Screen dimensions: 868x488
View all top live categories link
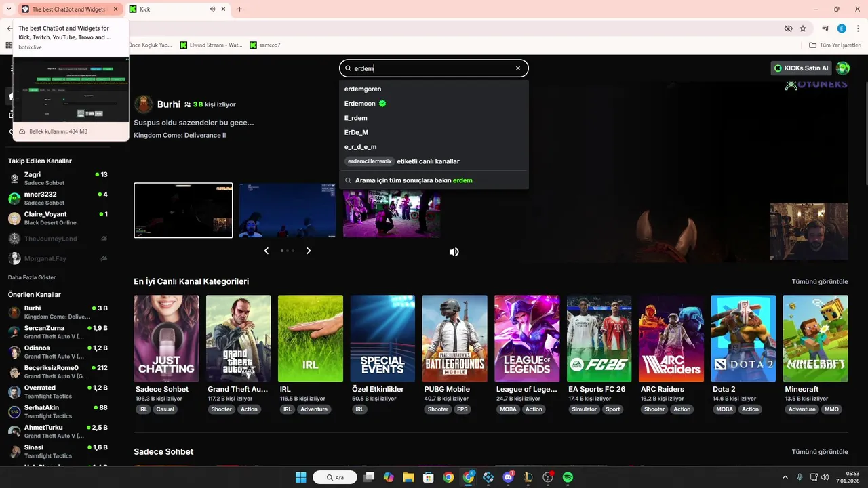click(820, 281)
